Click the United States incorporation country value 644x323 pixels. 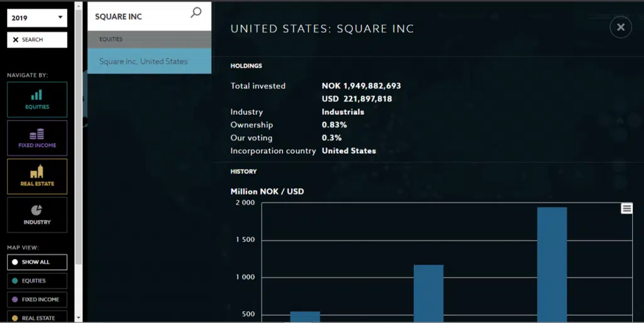click(x=348, y=151)
